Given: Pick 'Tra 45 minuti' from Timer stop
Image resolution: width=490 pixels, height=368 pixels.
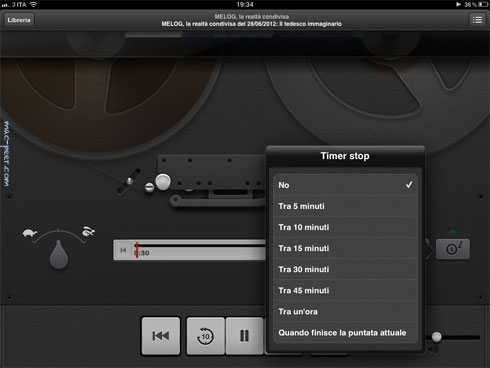Looking at the screenshot, I should click(x=345, y=290).
